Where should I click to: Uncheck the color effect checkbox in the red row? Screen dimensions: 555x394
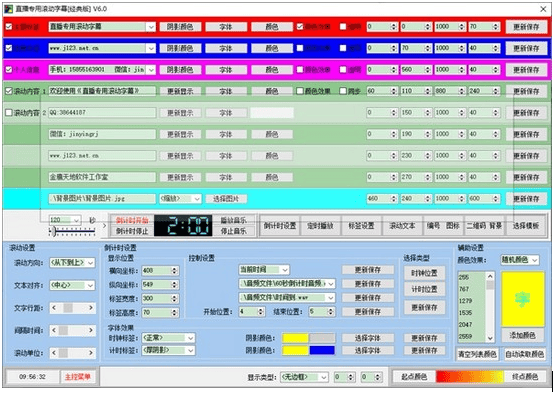pyautogui.click(x=300, y=27)
